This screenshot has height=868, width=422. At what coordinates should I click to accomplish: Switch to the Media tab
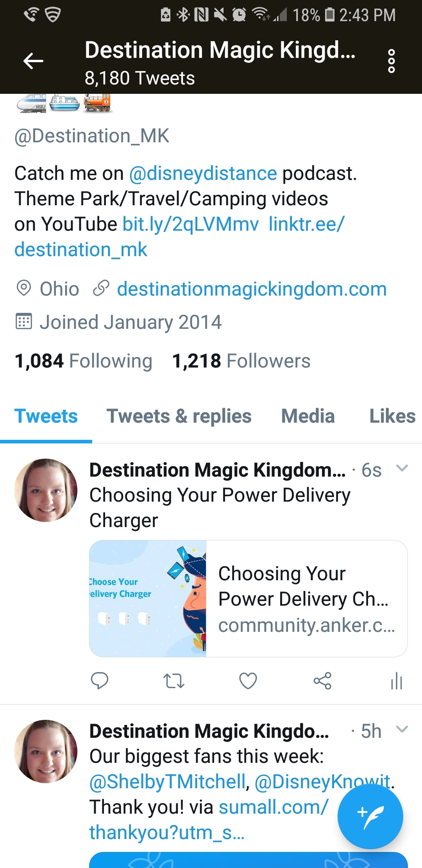(308, 416)
